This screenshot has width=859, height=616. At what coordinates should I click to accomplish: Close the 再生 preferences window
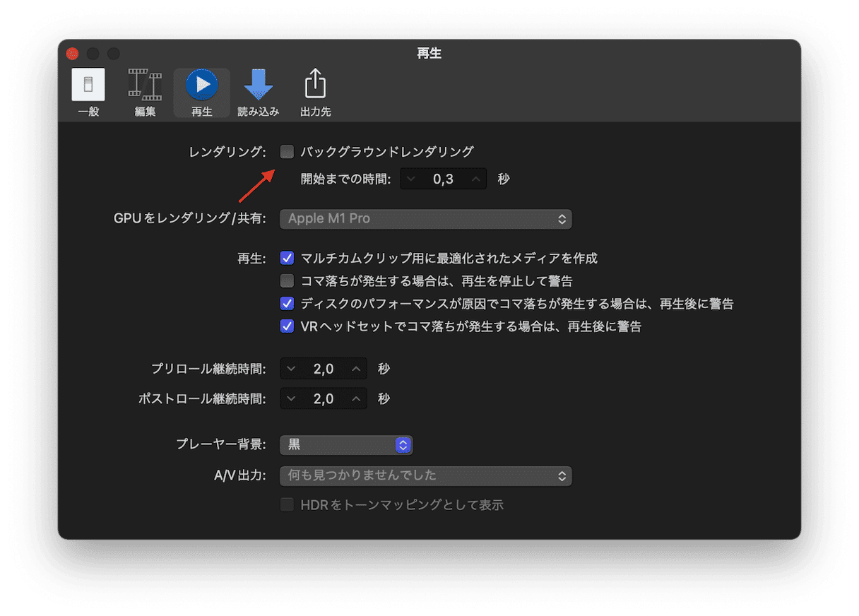72,54
